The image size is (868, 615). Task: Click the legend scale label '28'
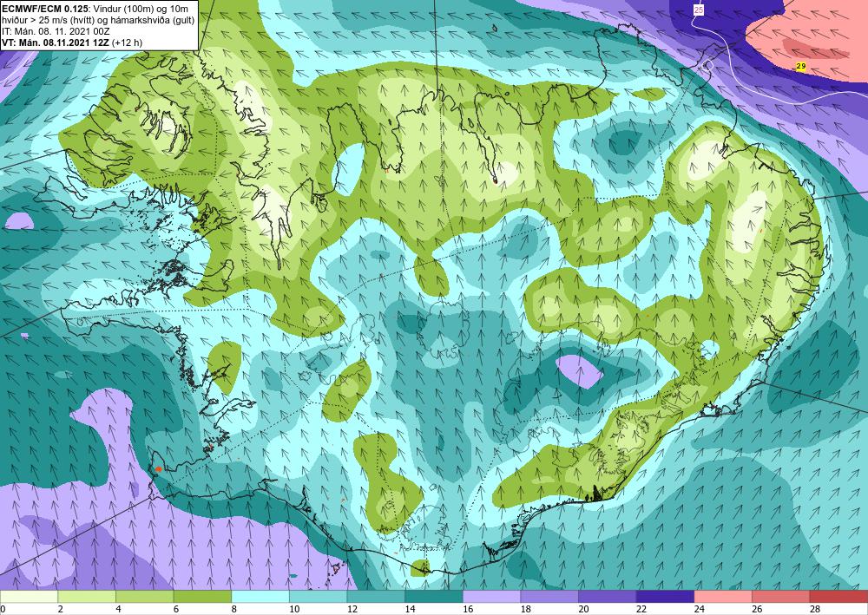tap(814, 610)
